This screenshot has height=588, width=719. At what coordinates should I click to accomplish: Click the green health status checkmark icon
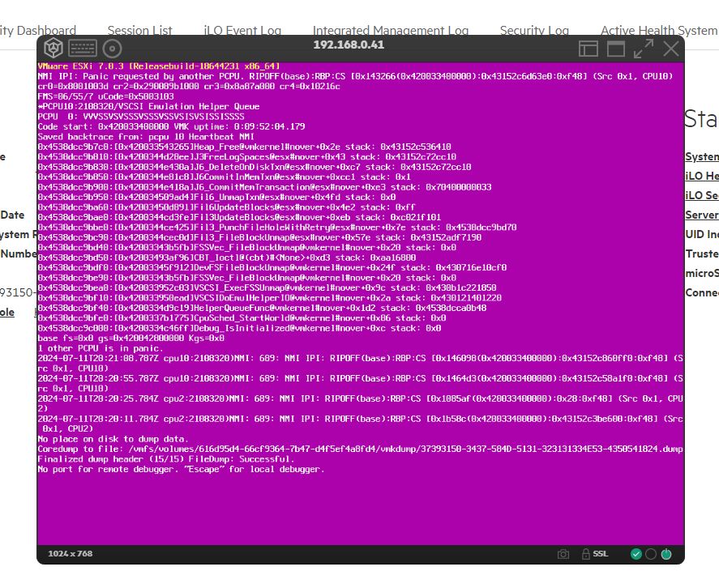tap(636, 554)
